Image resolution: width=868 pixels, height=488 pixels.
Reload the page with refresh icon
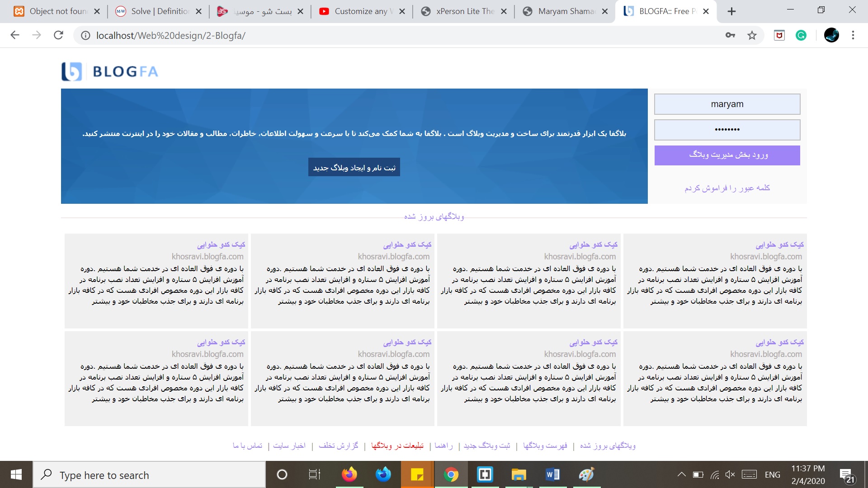click(58, 35)
